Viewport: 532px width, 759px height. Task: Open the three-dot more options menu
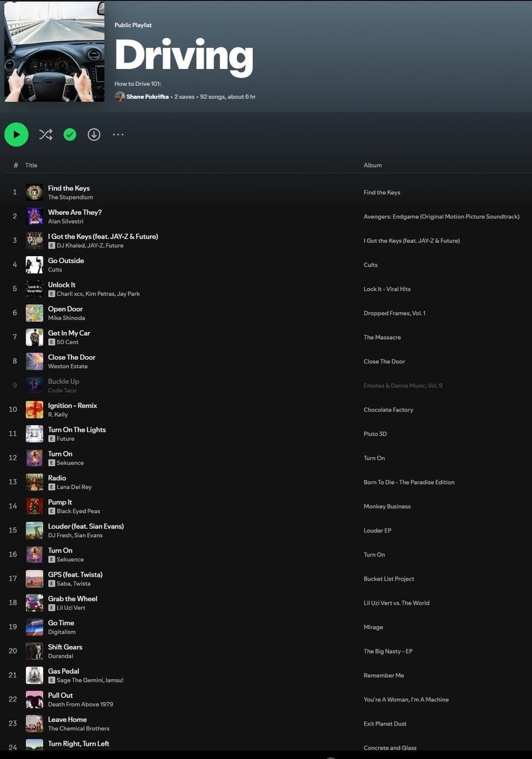point(118,134)
